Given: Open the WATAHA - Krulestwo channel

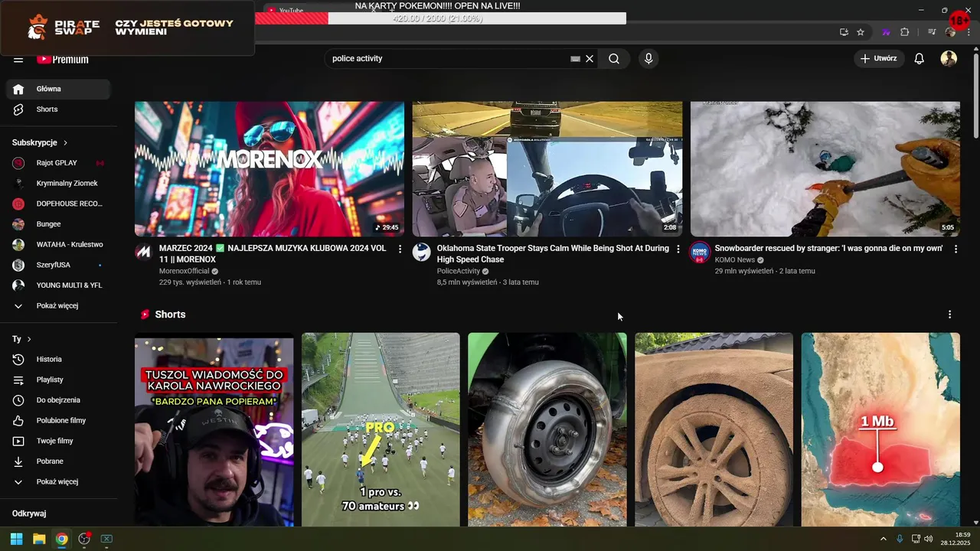Looking at the screenshot, I should pos(58,245).
